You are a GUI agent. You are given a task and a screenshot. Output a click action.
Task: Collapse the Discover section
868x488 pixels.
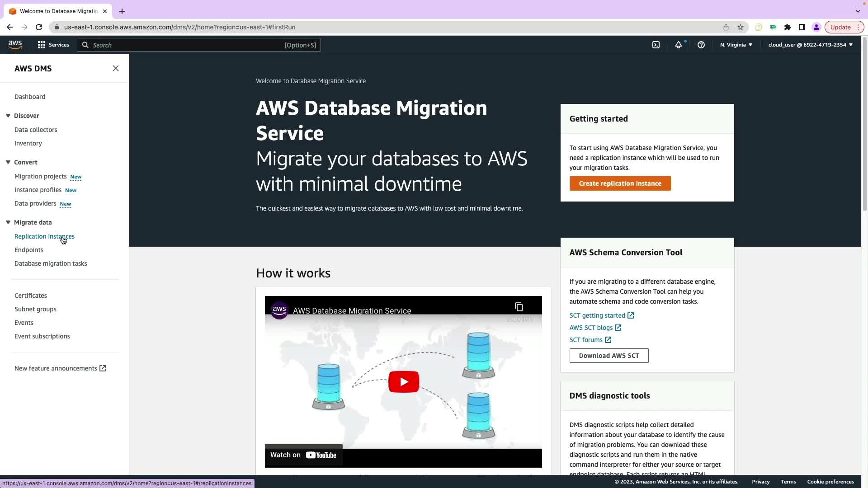[x=8, y=116]
